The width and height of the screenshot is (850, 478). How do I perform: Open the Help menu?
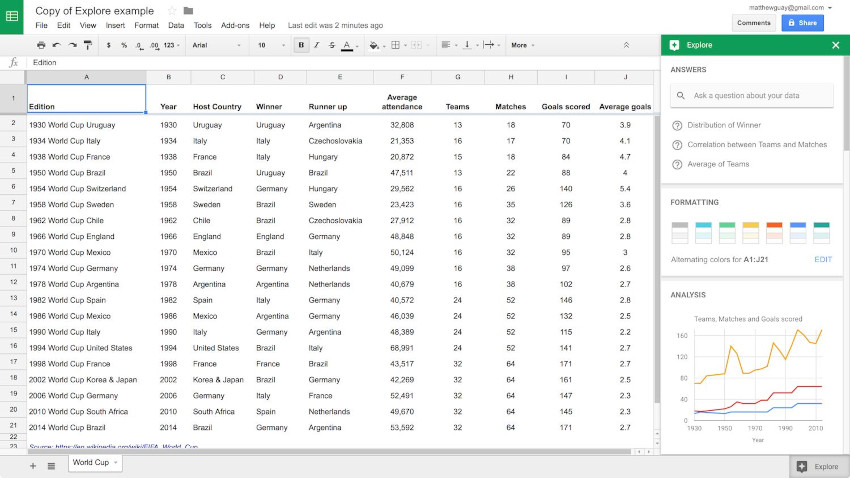pos(267,25)
